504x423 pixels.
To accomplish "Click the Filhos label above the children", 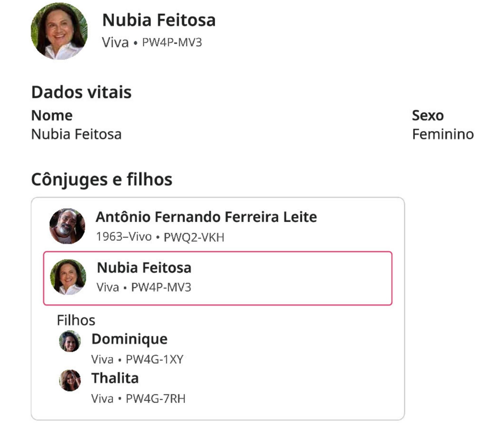I will click(76, 320).
